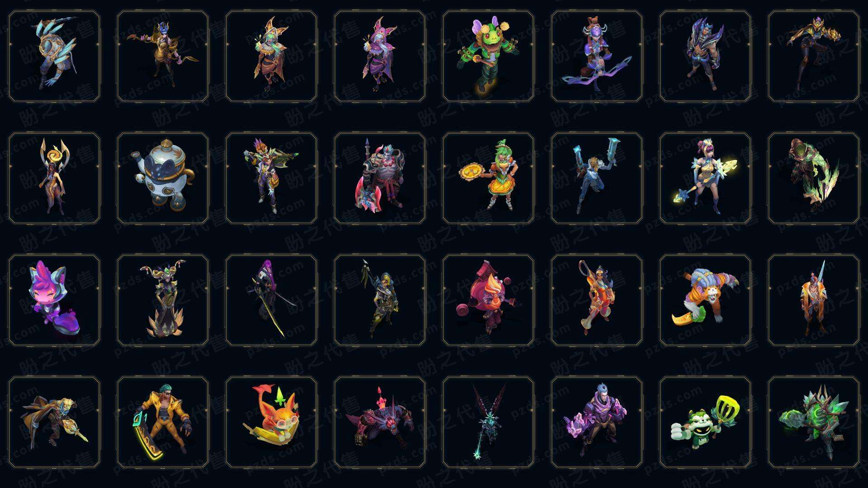Select the green flame hooded reaper
This screenshot has width=868, height=488.
click(814, 178)
